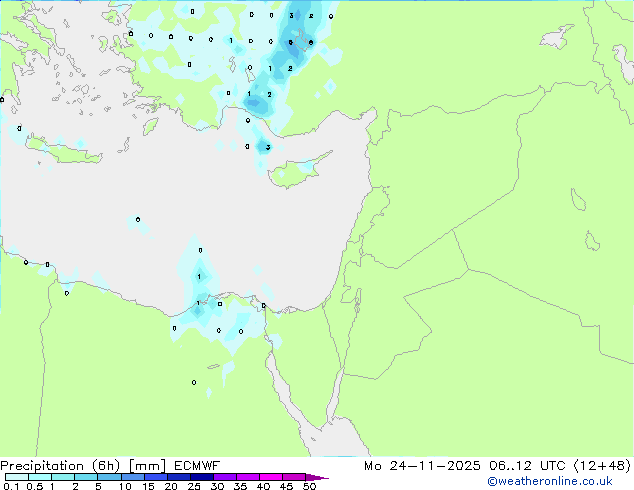Pick the 10–15 mm legend color swatch

coord(133,477)
